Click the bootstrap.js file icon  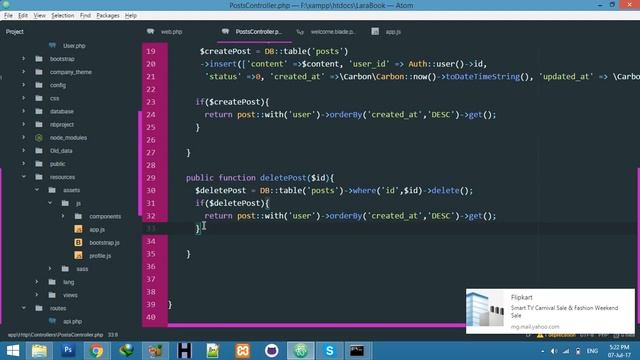click(x=78, y=242)
